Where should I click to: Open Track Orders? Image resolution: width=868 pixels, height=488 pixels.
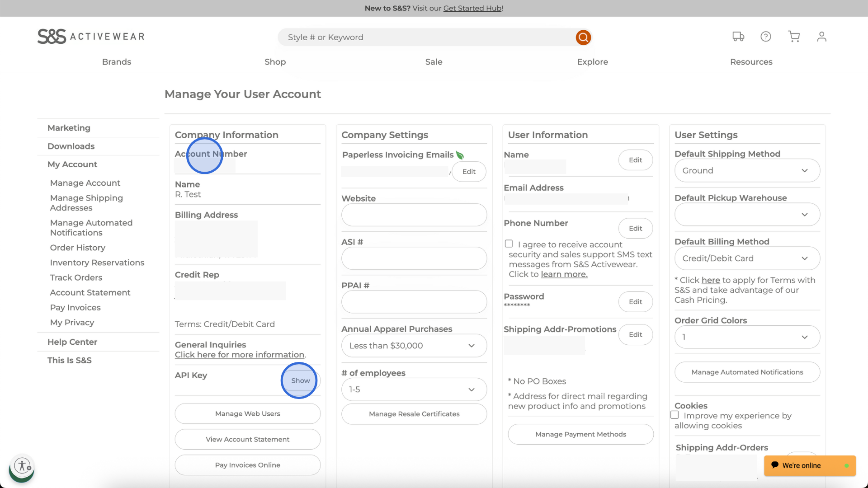click(x=76, y=277)
